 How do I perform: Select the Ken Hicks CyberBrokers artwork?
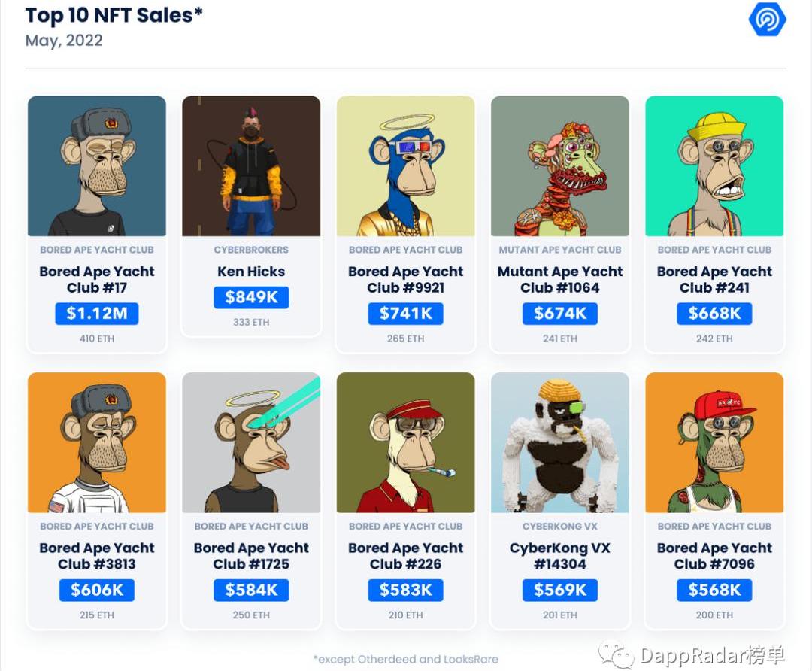[251, 166]
